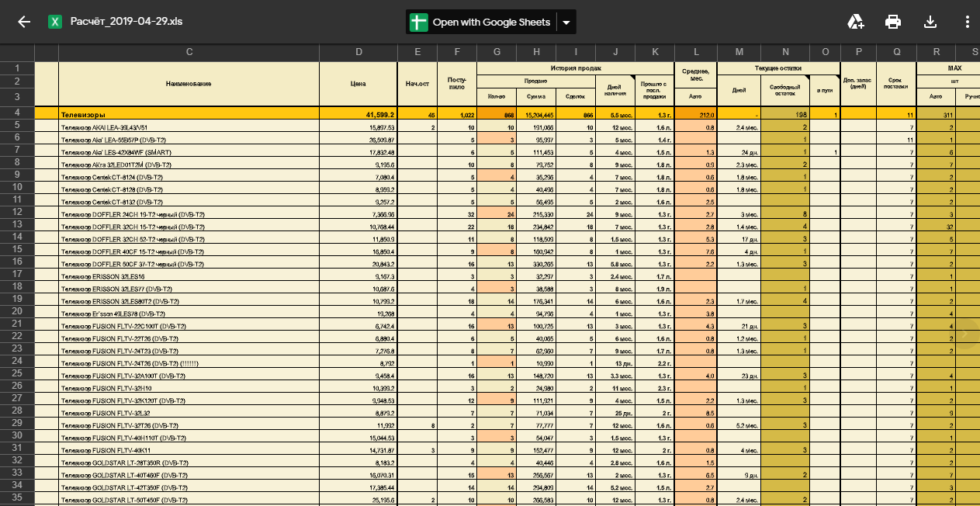This screenshot has width=980, height=506.
Task: Click price cell 20,843.2
Action: 358,264
